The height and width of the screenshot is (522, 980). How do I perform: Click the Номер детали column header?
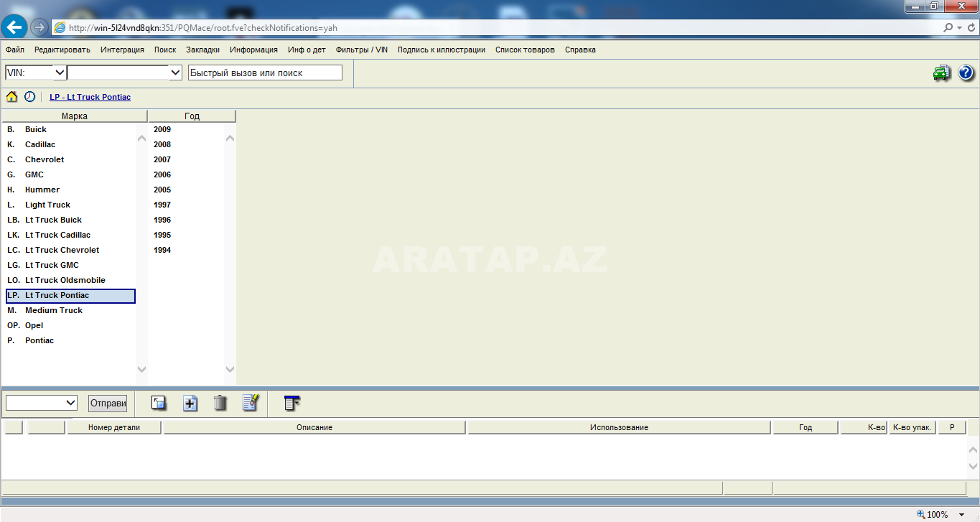pyautogui.click(x=114, y=427)
